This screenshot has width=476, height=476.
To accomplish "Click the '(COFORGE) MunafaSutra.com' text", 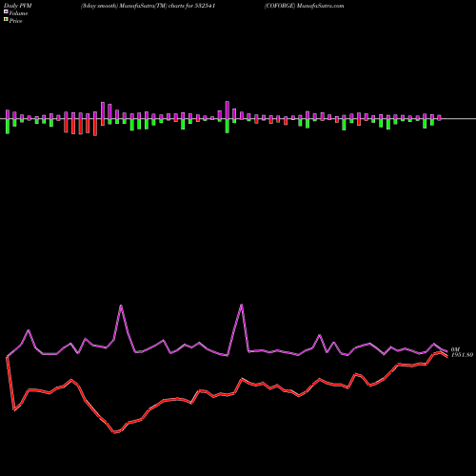I will click(304, 6).
